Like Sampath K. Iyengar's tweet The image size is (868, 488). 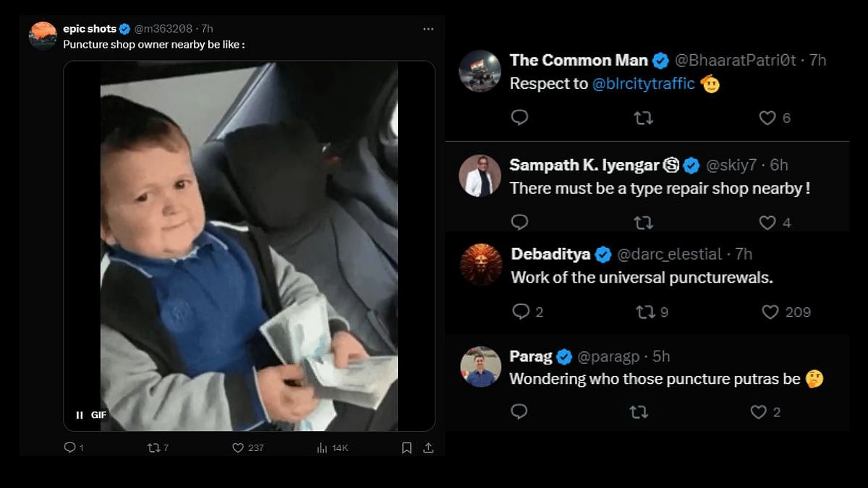767,223
